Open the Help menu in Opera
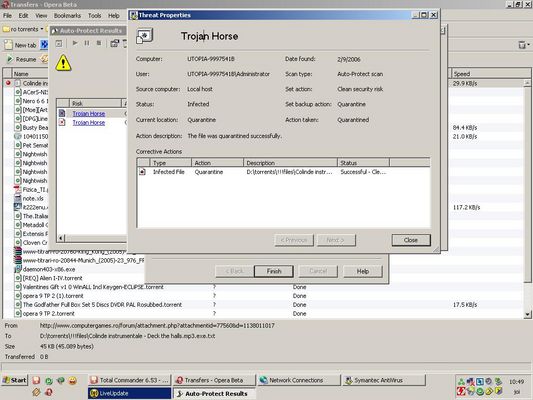The image size is (533, 400). [114, 16]
